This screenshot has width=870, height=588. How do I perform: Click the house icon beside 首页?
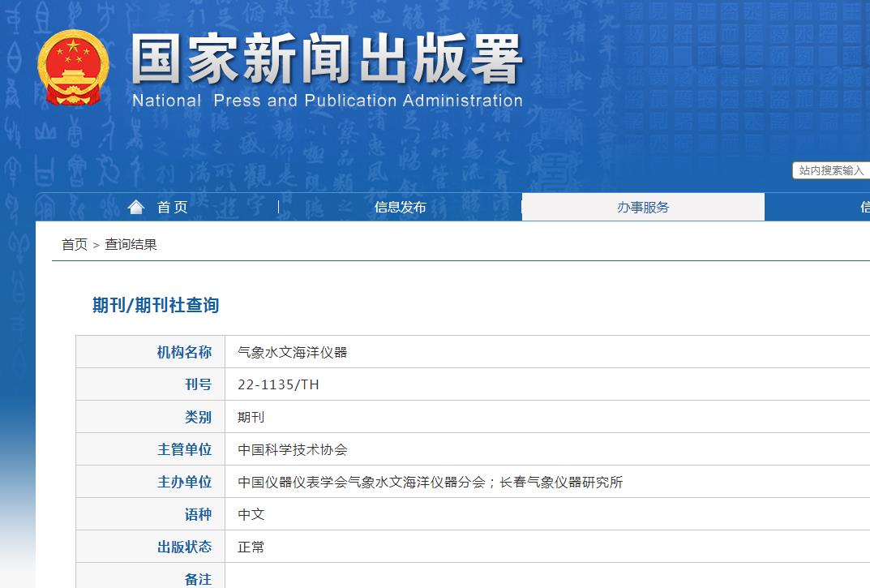(136, 208)
